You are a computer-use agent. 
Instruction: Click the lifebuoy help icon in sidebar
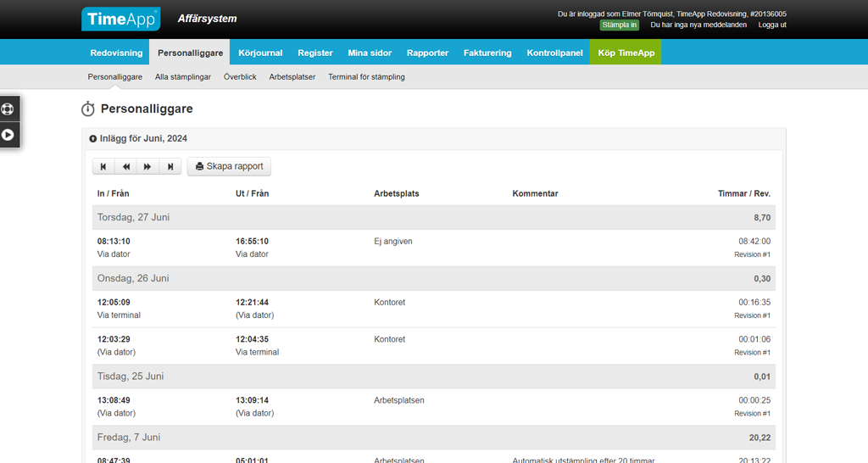[8, 109]
